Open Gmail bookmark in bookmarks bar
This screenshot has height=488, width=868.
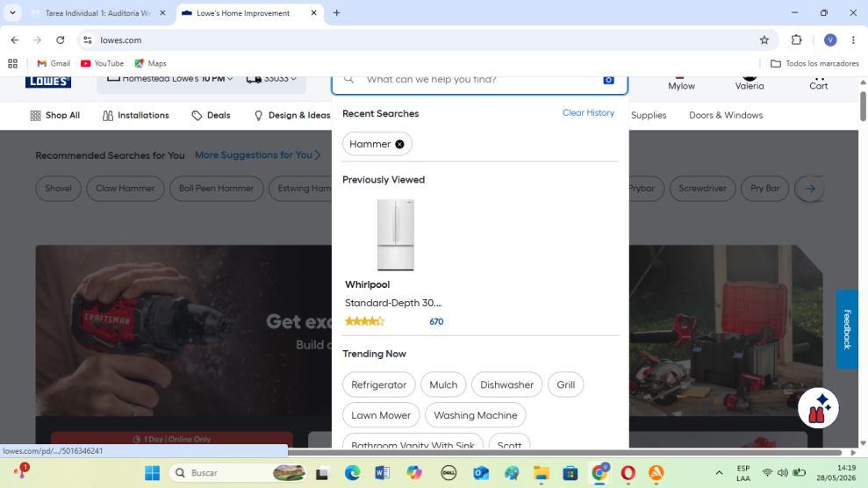pos(54,63)
